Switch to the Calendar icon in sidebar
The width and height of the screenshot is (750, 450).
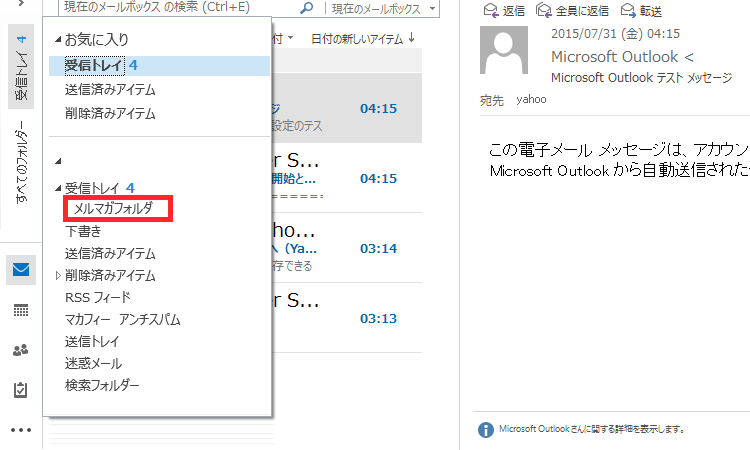[x=21, y=310]
